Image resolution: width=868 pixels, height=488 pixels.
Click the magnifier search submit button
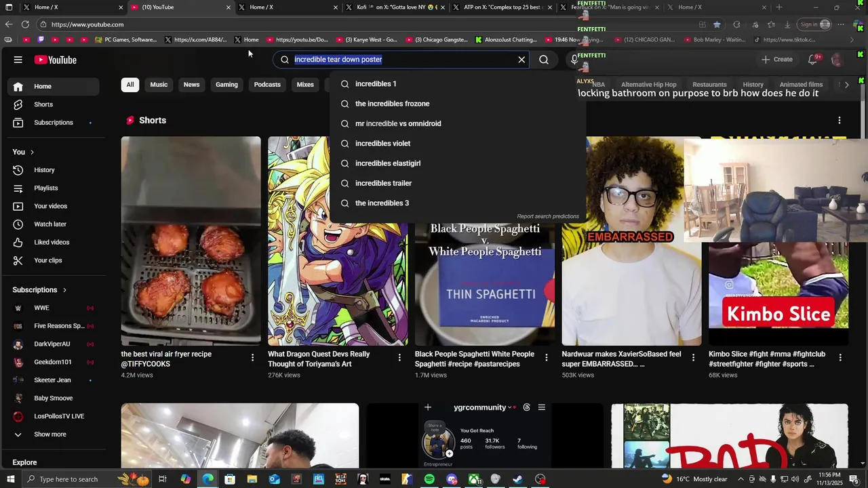coord(544,60)
